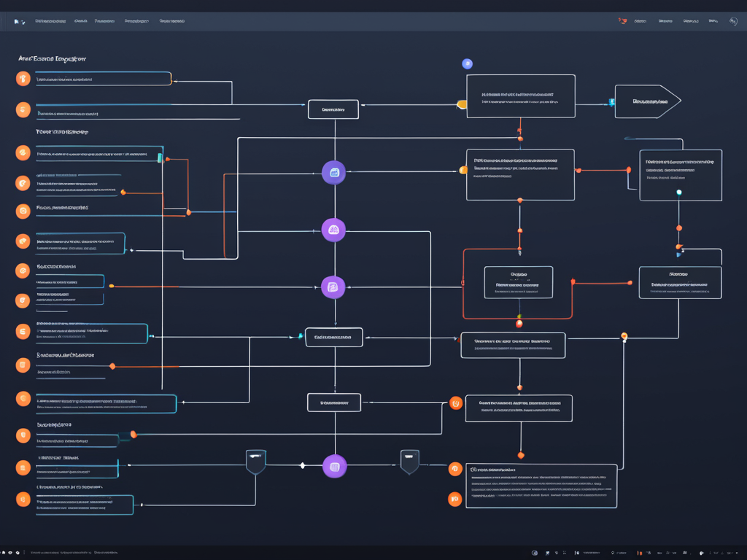
Task: Click the orange circle icon beside the first list item
Action: click(x=23, y=79)
